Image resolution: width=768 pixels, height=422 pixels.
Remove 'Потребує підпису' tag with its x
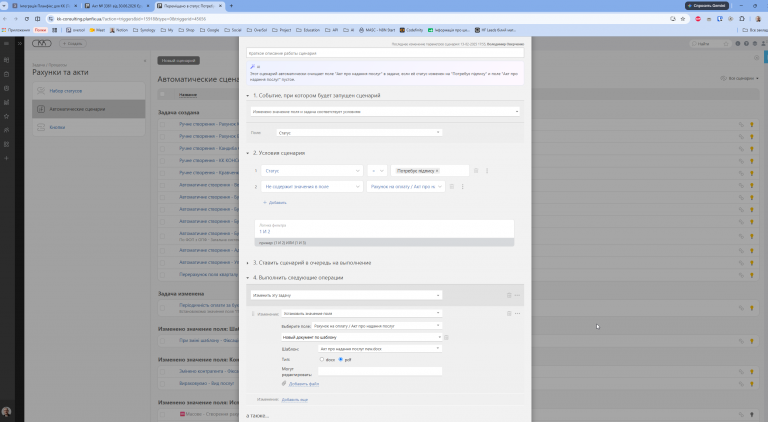coord(437,171)
